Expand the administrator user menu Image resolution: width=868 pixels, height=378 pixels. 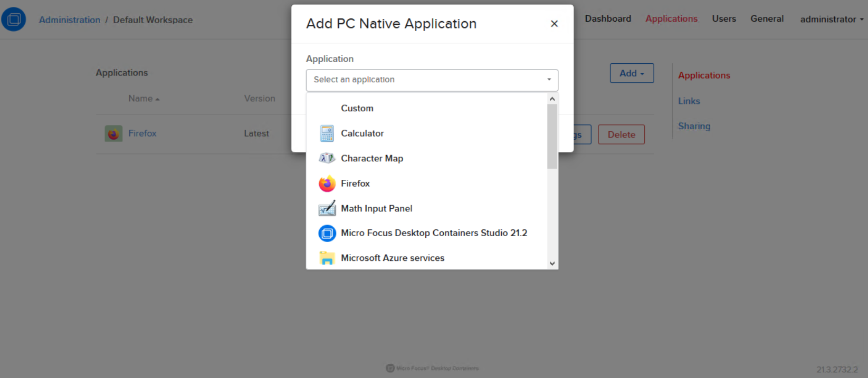tap(832, 20)
